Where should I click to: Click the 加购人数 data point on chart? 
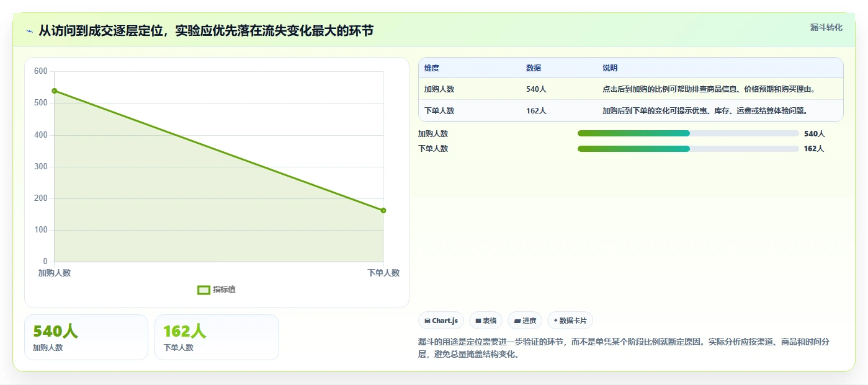[55, 91]
